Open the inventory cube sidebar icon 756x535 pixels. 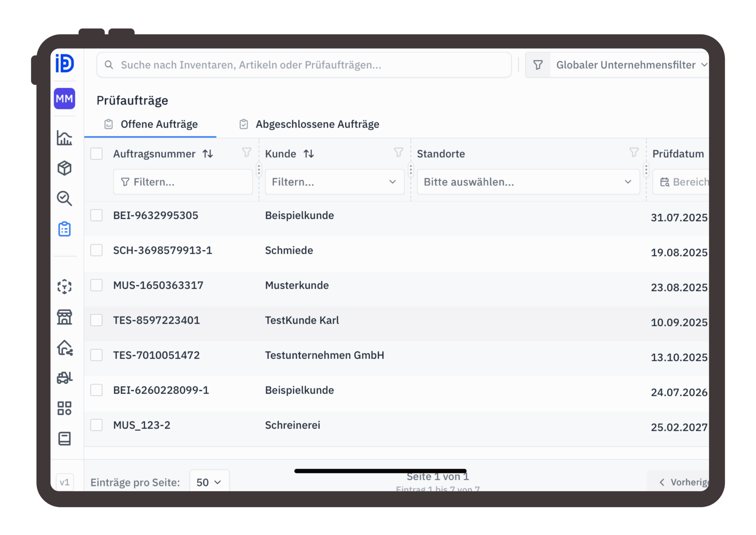(65, 168)
